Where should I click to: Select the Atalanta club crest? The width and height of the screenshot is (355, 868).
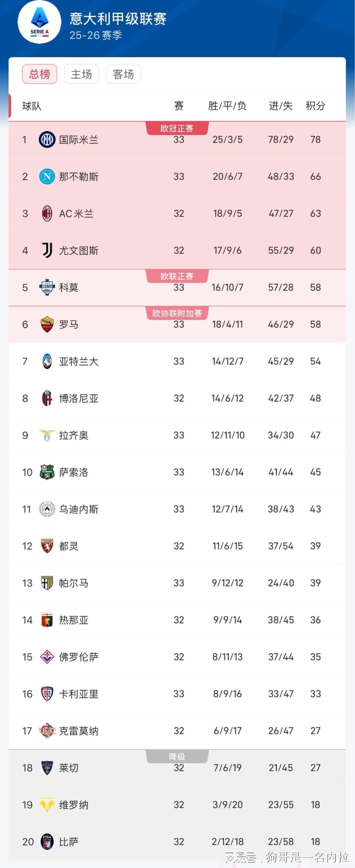[47, 361]
